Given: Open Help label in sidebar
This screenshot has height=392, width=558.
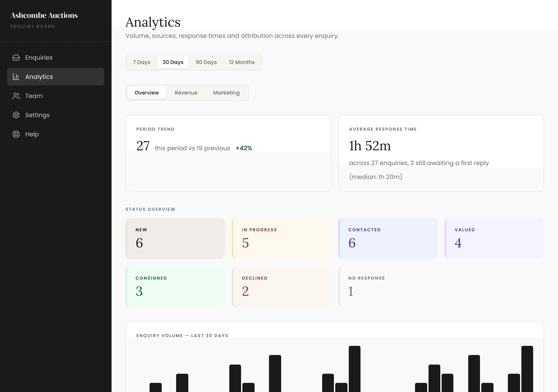Looking at the screenshot, I should click(32, 134).
